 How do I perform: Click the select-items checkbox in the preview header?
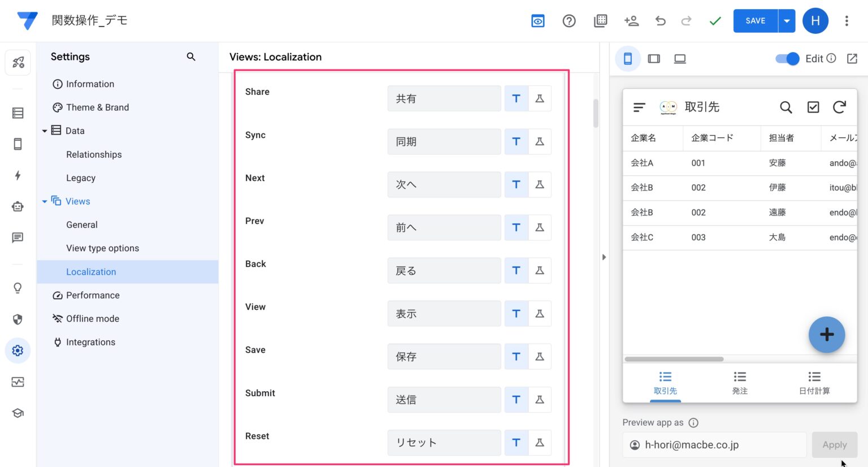click(x=813, y=107)
